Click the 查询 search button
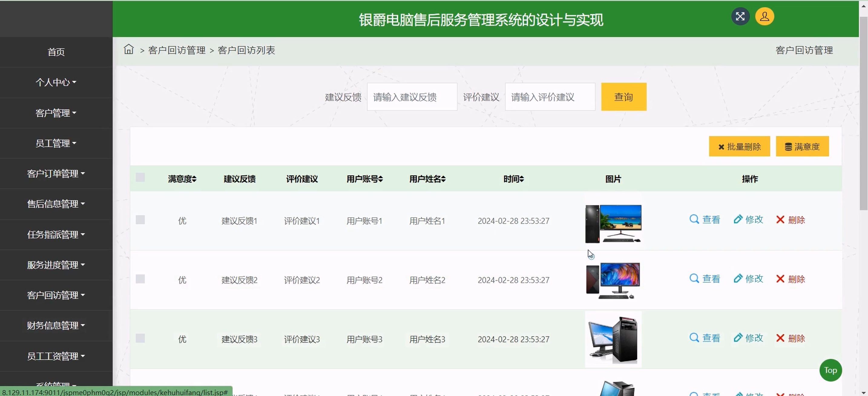 tap(624, 96)
